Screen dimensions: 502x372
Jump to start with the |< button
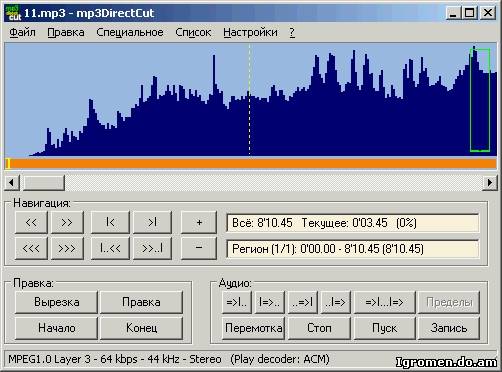110,222
